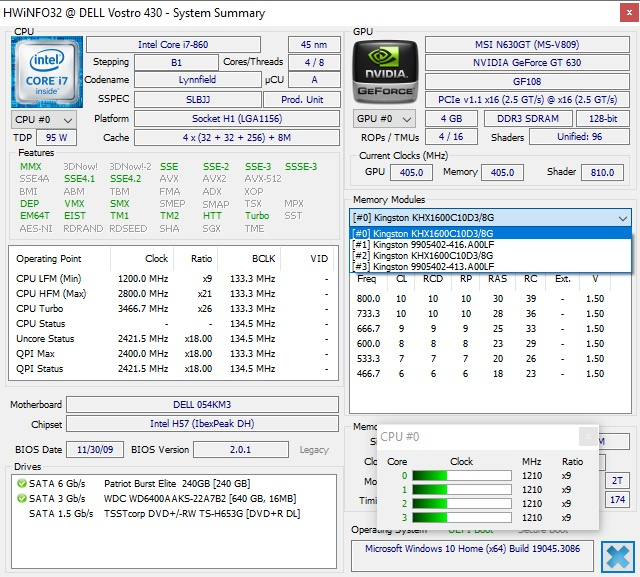Click the greyed AES-NI feature label
The width and height of the screenshot is (640, 577).
(36, 229)
